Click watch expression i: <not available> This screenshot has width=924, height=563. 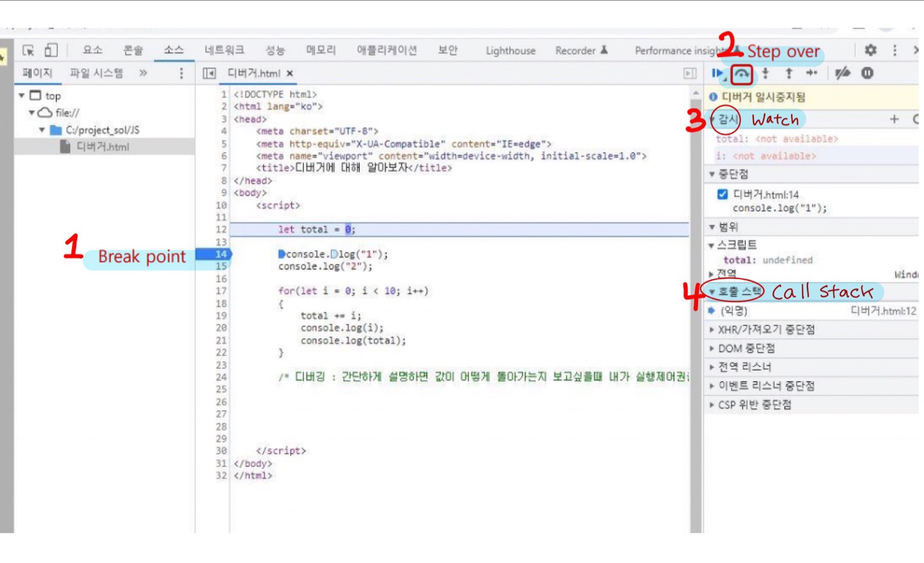click(x=766, y=156)
